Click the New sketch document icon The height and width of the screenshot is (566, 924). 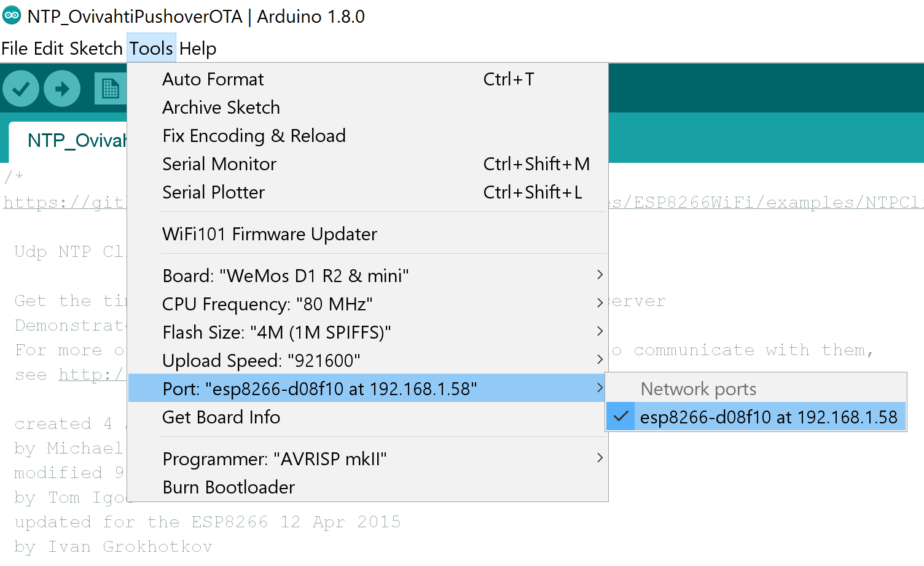109,88
